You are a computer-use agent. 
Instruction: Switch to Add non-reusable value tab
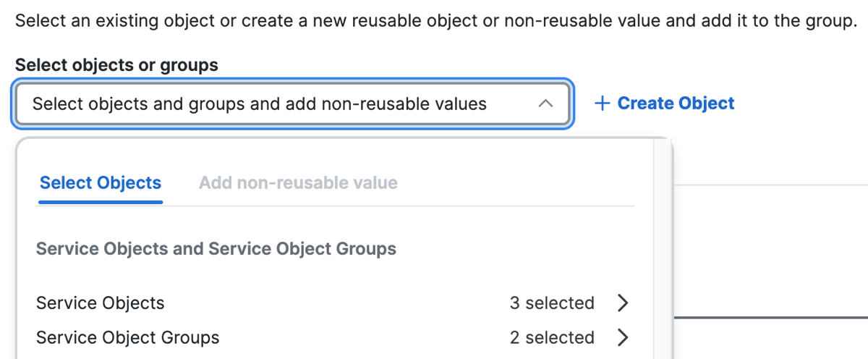click(298, 183)
